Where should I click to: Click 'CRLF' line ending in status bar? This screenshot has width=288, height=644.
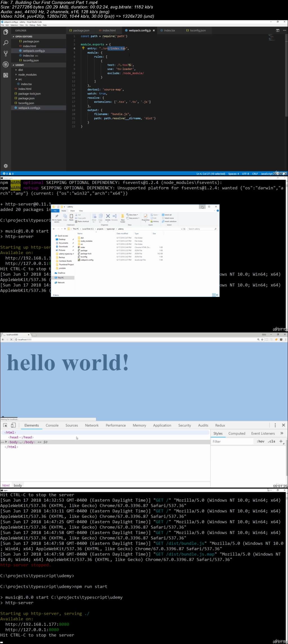(x=255, y=174)
